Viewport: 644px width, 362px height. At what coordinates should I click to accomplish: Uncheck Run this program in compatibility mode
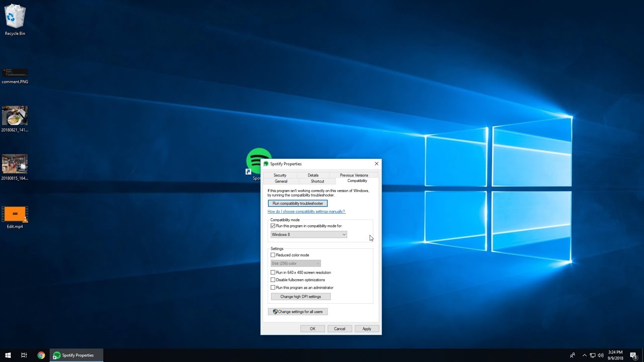(273, 226)
